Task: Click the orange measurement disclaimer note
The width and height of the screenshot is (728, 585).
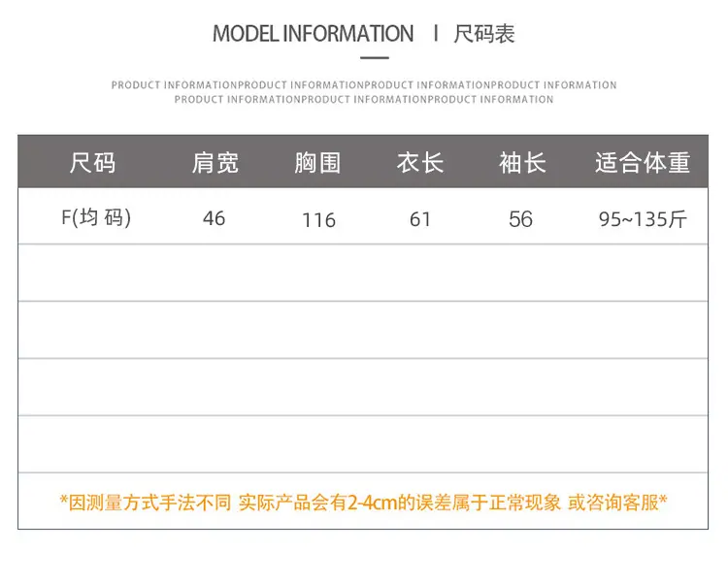Action: 364,503
